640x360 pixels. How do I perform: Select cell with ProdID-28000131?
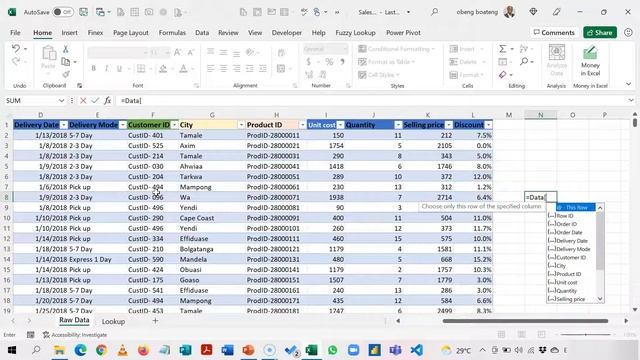[x=276, y=259]
